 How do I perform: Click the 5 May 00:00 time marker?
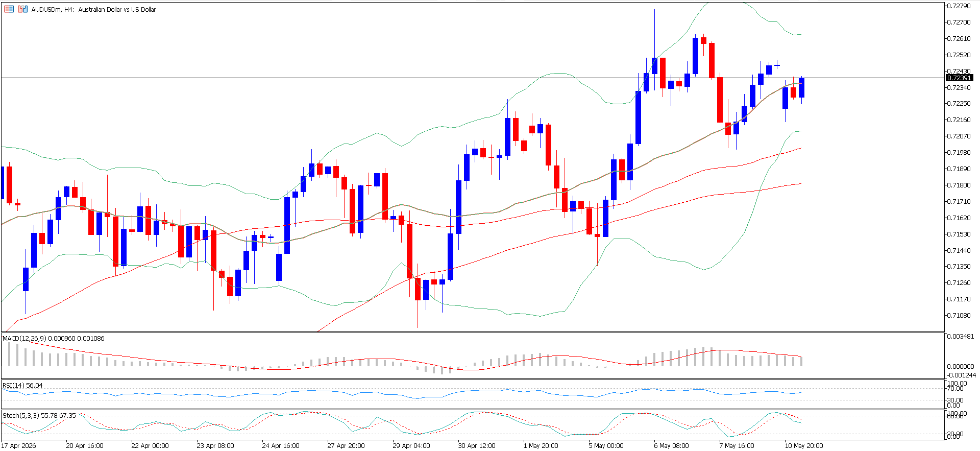pos(606,445)
